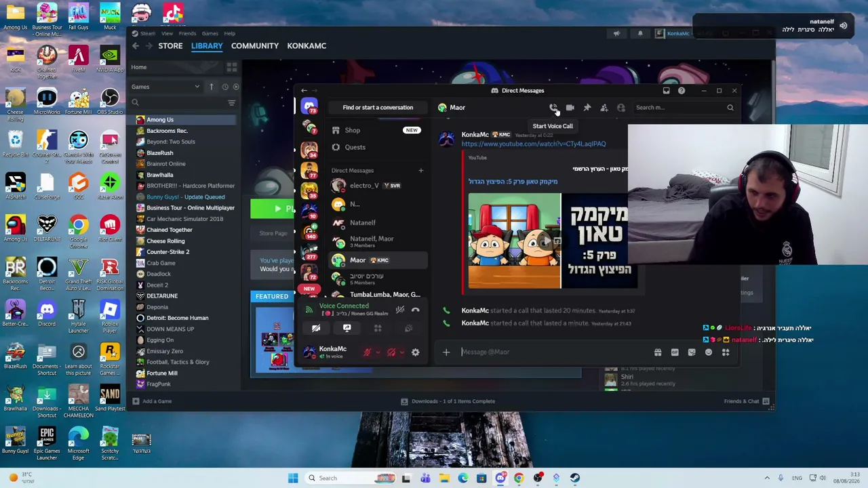The image size is (868, 488).
Task: Open Google Chrome from the taskbar
Action: tap(519, 479)
